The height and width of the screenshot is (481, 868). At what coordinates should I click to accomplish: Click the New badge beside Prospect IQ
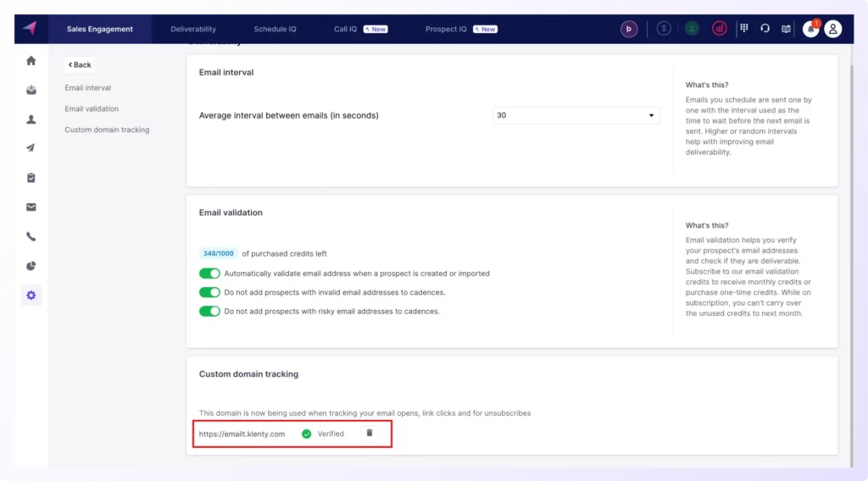coord(485,30)
